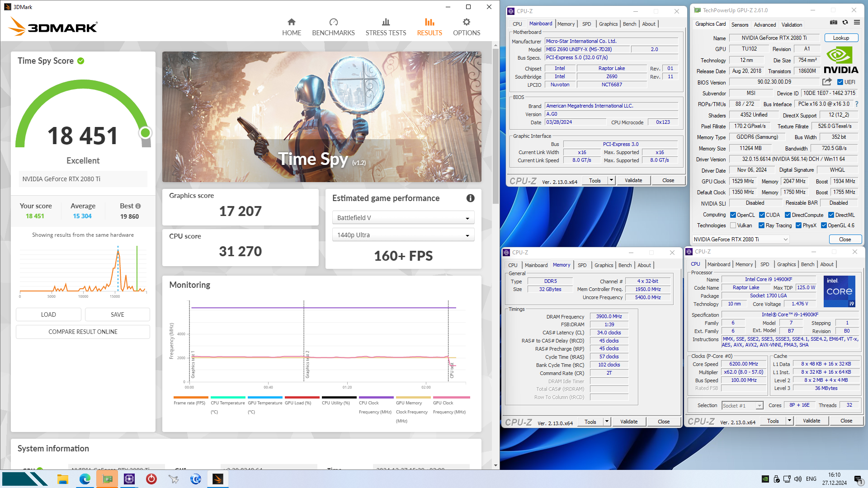Click the score distribution histogram chart
The width and height of the screenshot is (868, 488).
83,271
